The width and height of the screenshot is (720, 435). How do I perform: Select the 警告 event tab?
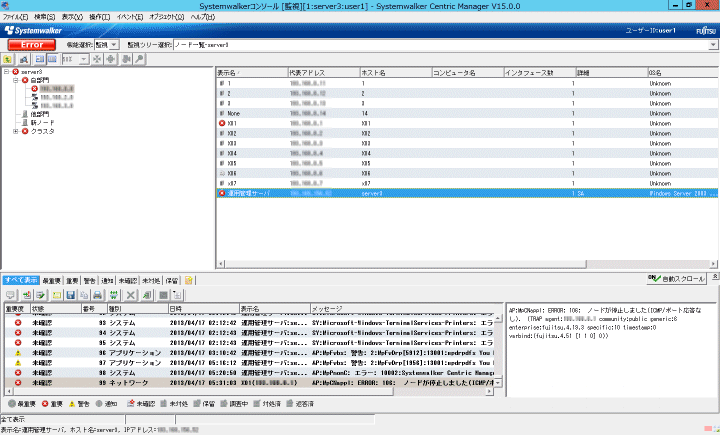90,281
